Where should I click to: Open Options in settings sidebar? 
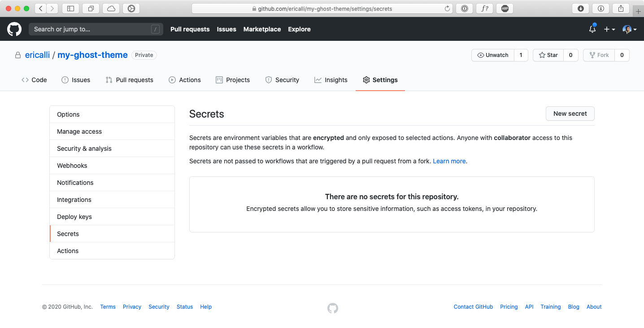(x=112, y=114)
